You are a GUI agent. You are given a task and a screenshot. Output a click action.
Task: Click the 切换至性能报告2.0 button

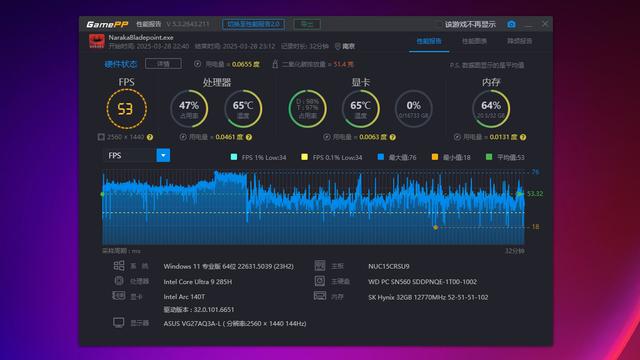(x=253, y=24)
